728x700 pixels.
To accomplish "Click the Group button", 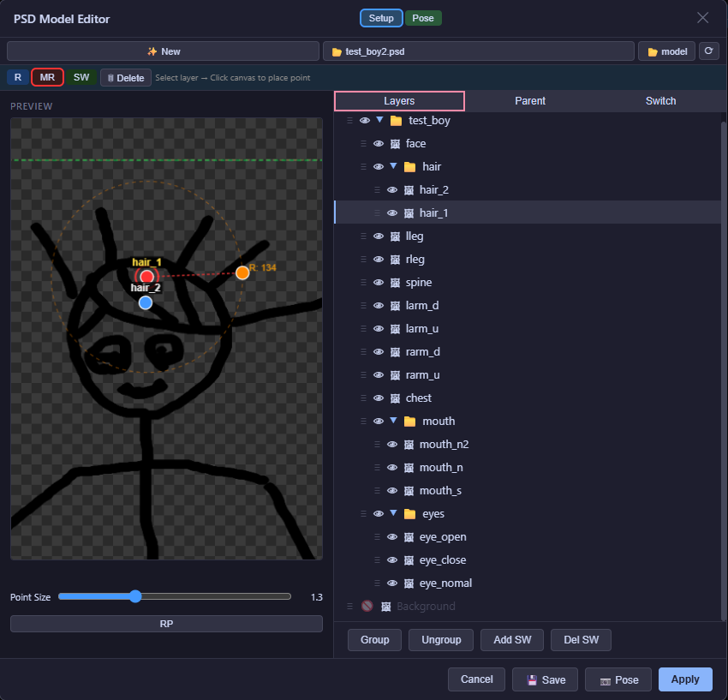I will [374, 640].
